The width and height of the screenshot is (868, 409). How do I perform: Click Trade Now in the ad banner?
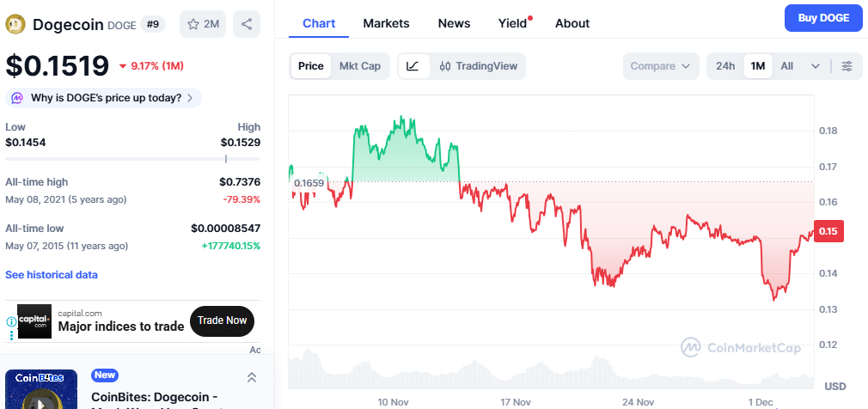coord(222,320)
